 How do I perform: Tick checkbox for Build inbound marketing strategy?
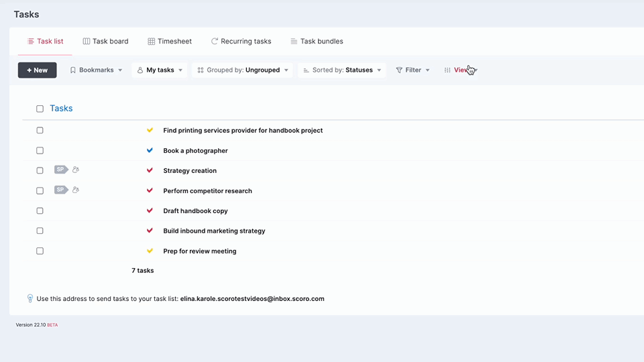(x=40, y=231)
